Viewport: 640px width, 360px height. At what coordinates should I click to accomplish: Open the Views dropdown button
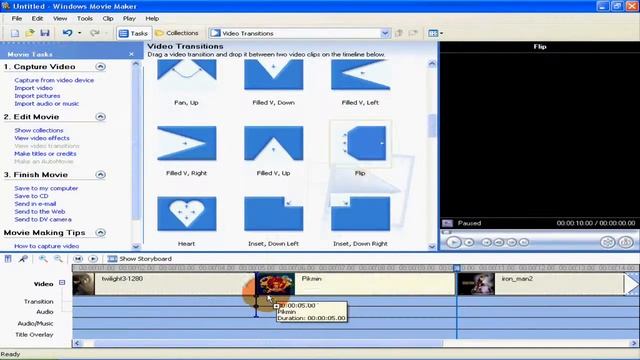436,33
